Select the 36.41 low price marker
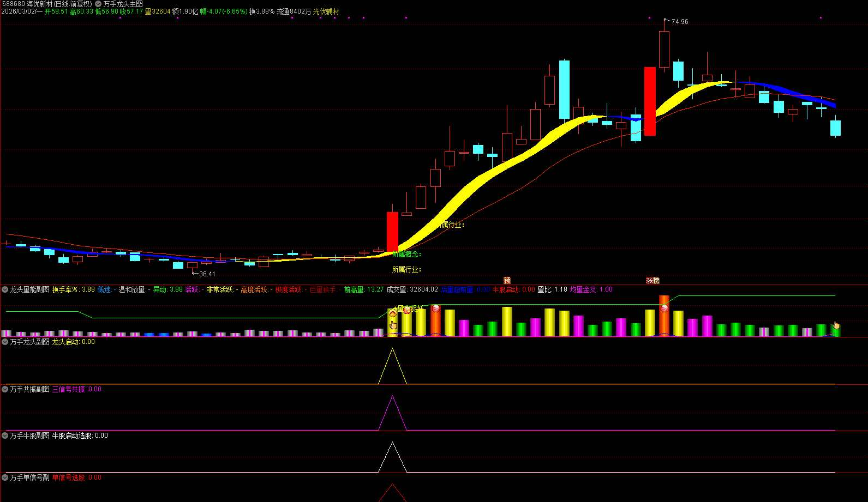The width and height of the screenshot is (868, 502). 206,274
